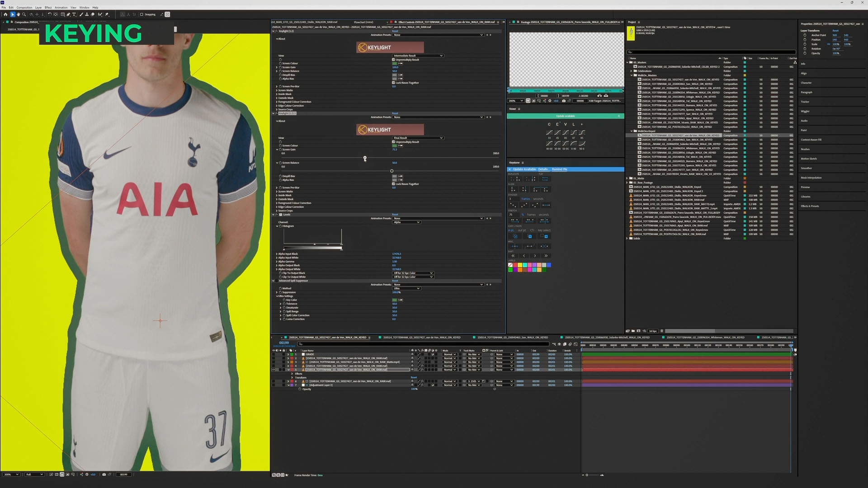Viewport: 868px width, 488px height.
Task: Open the Window menu
Action: [84, 7]
